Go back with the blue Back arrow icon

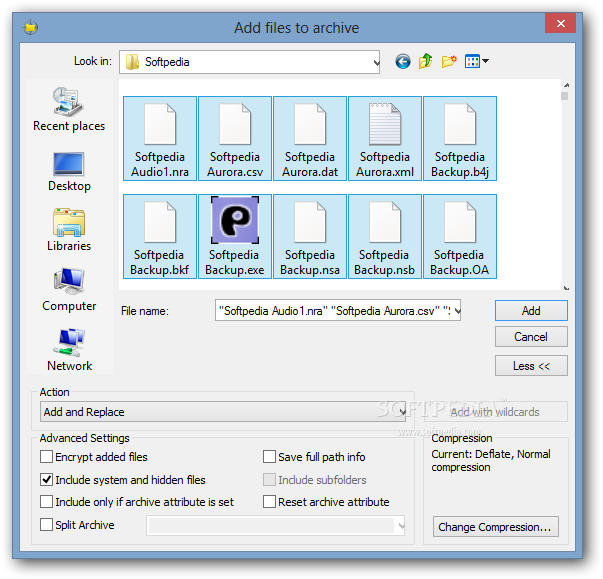coord(403,62)
